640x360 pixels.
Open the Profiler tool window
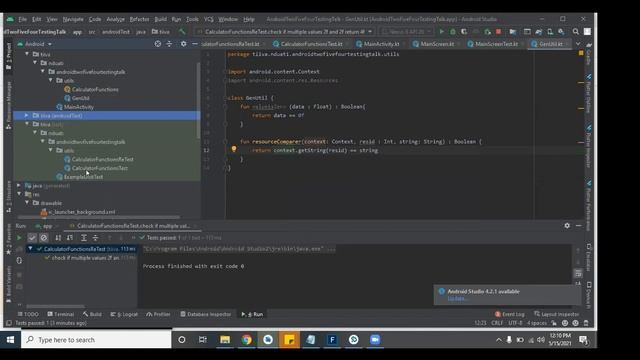[158, 314]
